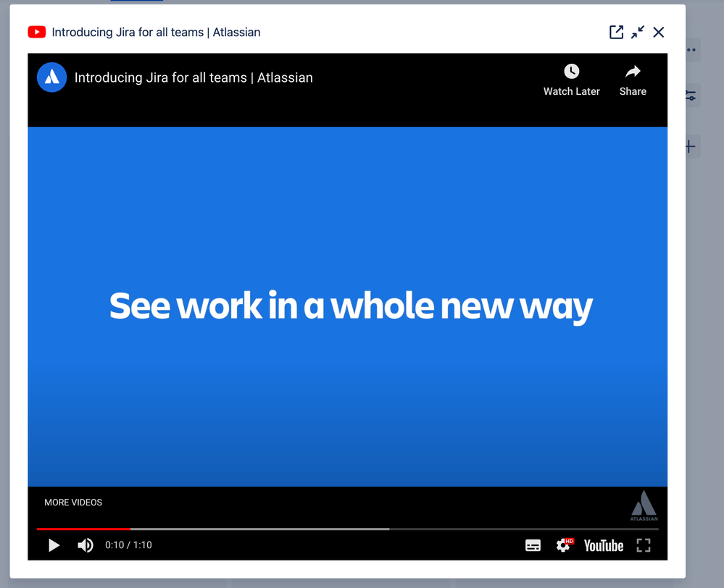Open the video settings gear
This screenshot has height=588, width=724.
tap(563, 545)
